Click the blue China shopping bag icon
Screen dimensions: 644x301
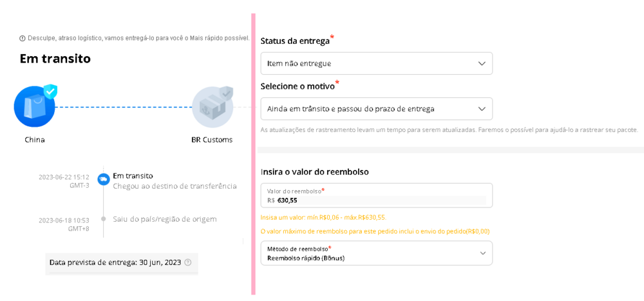pyautogui.click(x=33, y=107)
